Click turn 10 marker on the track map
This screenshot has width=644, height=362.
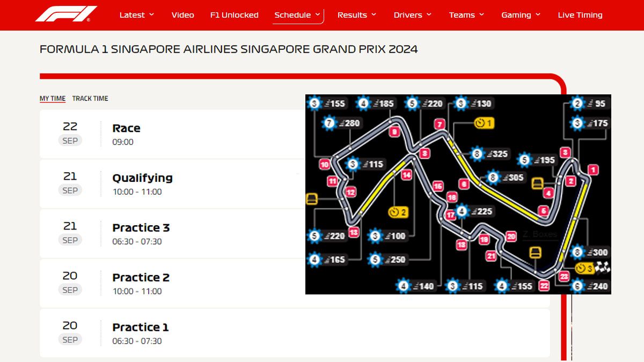[324, 165]
